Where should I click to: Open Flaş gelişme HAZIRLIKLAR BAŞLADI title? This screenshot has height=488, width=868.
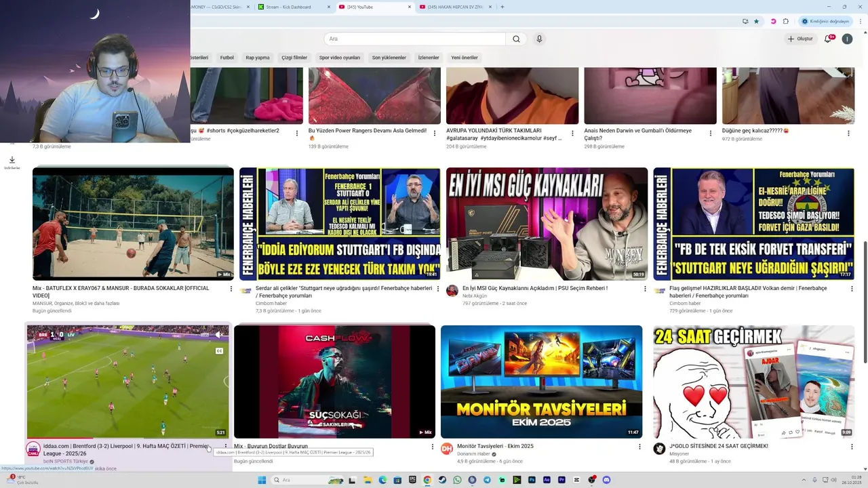coord(748,291)
